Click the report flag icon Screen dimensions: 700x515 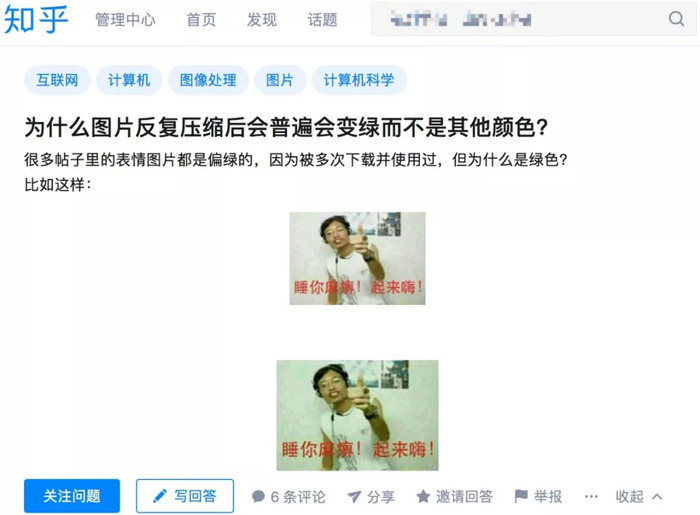pyautogui.click(x=521, y=496)
